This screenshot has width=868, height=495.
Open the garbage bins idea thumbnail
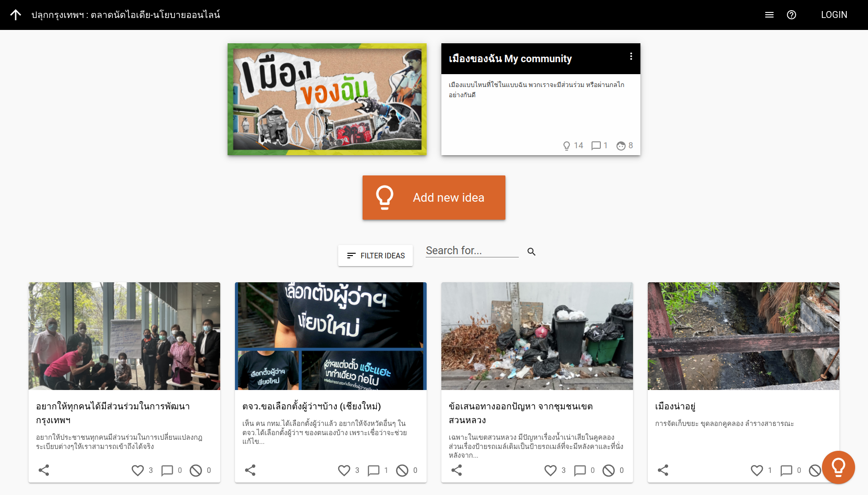[537, 336]
